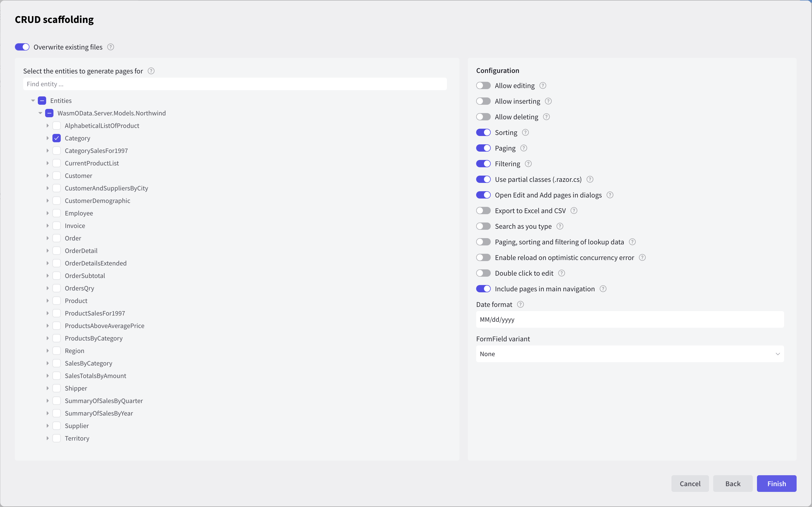Collapse the WasmOData.Server.Models.Northwind node
812x507 pixels.
click(40, 113)
